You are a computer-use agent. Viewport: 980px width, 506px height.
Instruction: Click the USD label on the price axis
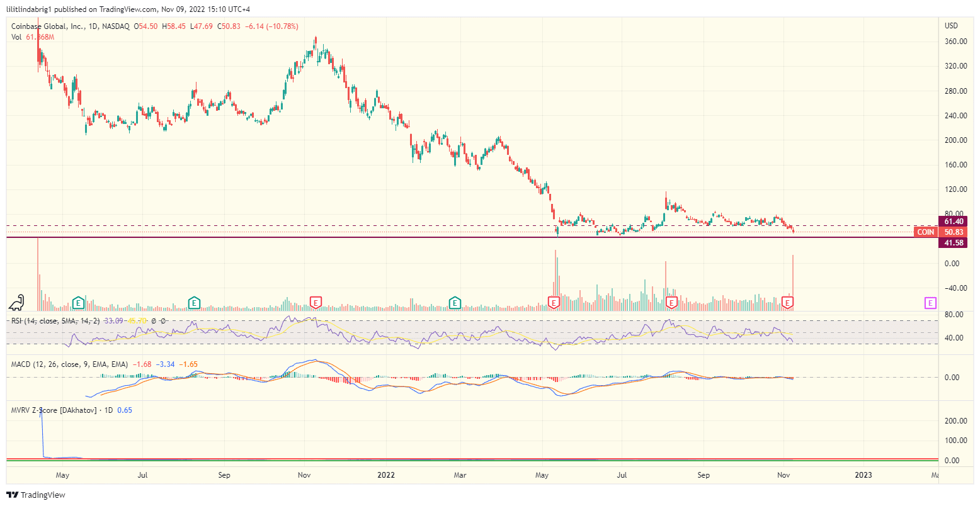click(x=951, y=26)
